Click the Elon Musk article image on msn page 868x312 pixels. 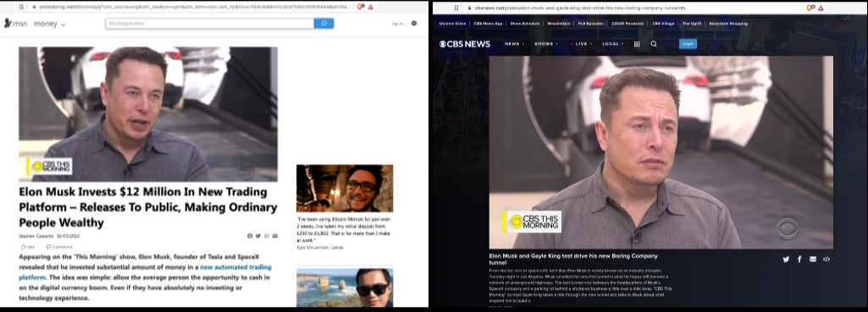pyautogui.click(x=148, y=114)
